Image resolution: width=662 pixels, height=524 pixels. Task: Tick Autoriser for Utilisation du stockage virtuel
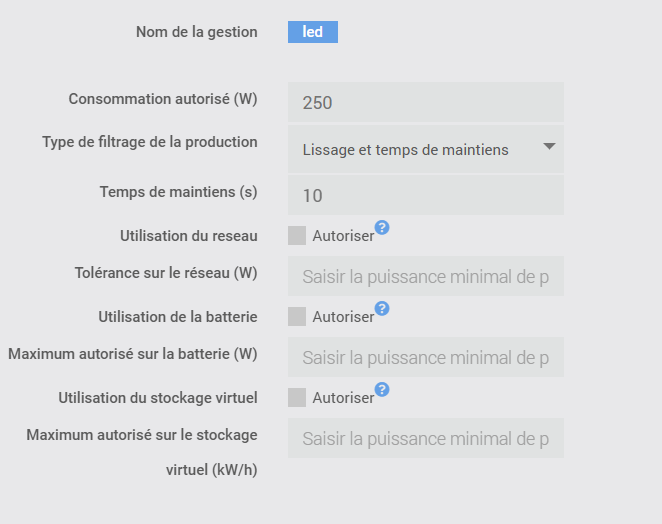(297, 398)
